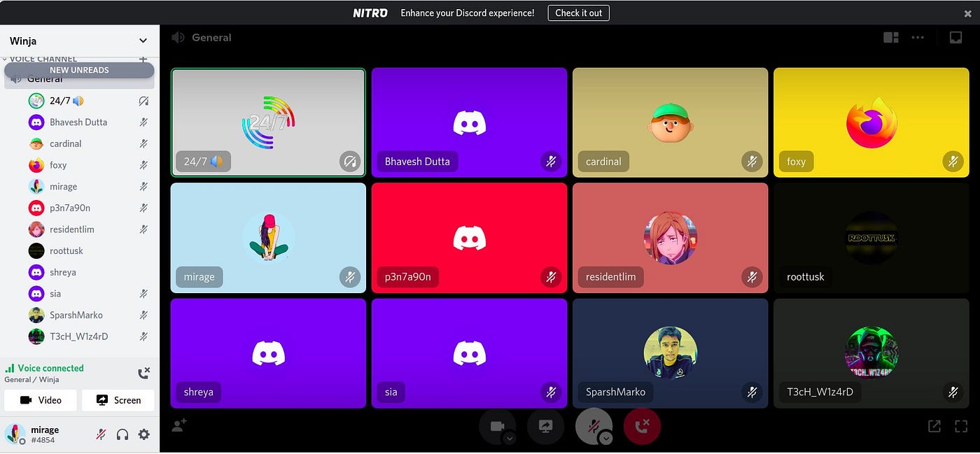Click the Voice connected status text

tap(50, 368)
